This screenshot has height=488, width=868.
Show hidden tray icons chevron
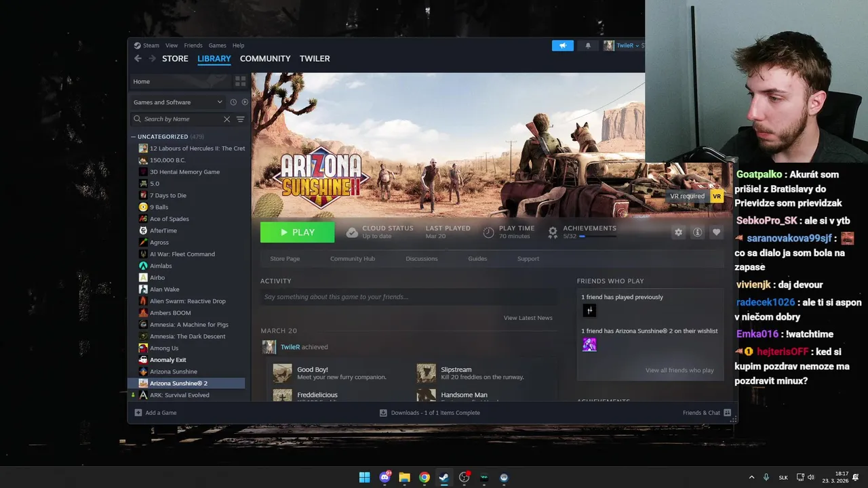pos(751,477)
